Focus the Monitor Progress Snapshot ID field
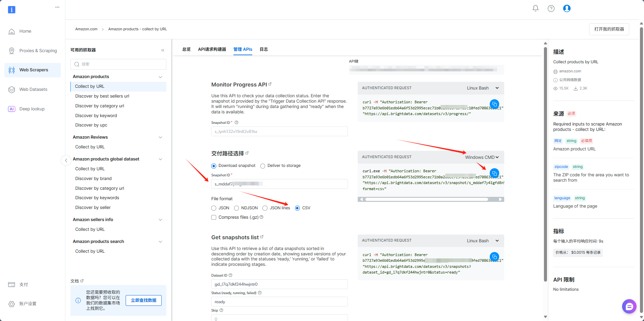This screenshot has width=644, height=321. point(279,132)
